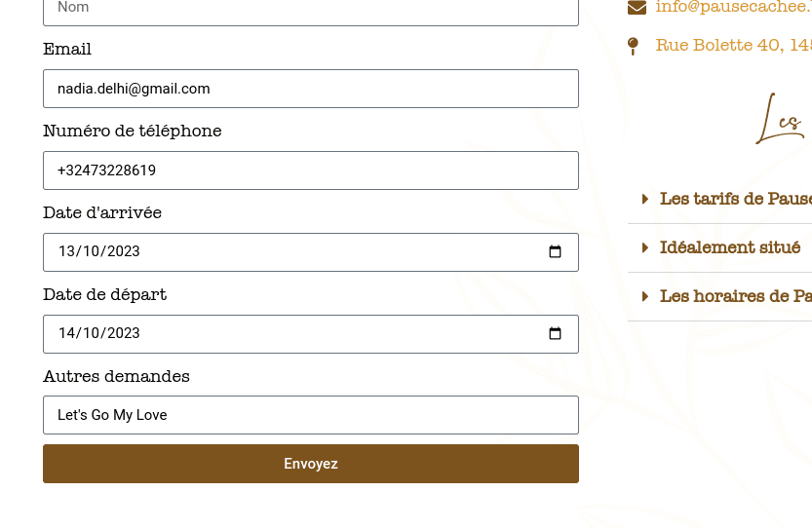Open departure date calendar picker icon
812x529 pixels.
tap(555, 333)
